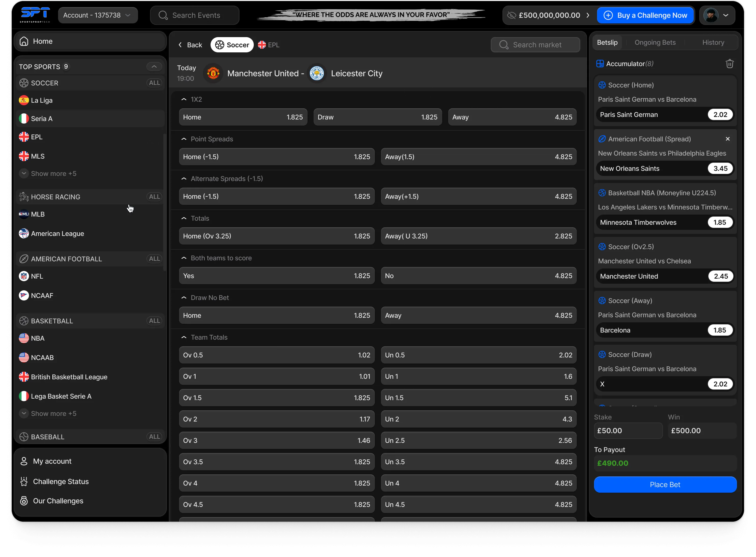The width and height of the screenshot is (756, 557).
Task: Click the Our Challenges badge icon
Action: point(24,501)
